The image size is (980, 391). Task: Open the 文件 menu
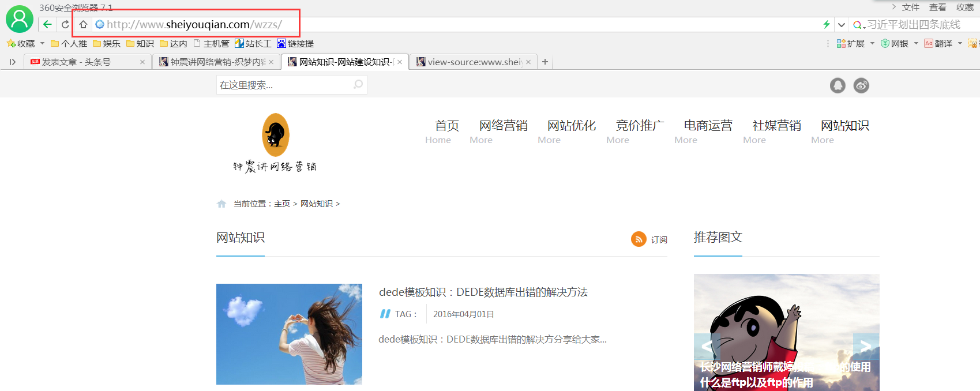[x=911, y=7]
